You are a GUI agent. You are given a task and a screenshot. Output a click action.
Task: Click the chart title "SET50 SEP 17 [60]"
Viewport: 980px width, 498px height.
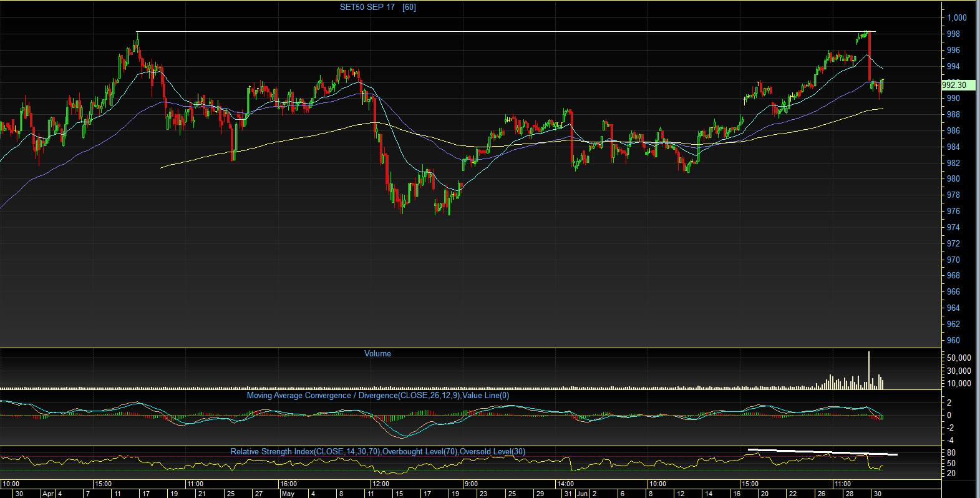click(x=377, y=7)
